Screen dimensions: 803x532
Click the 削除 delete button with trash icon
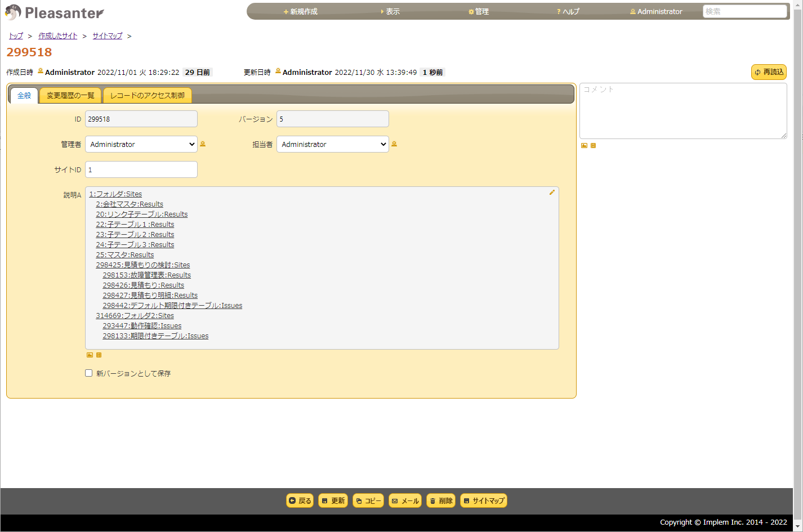(440, 500)
